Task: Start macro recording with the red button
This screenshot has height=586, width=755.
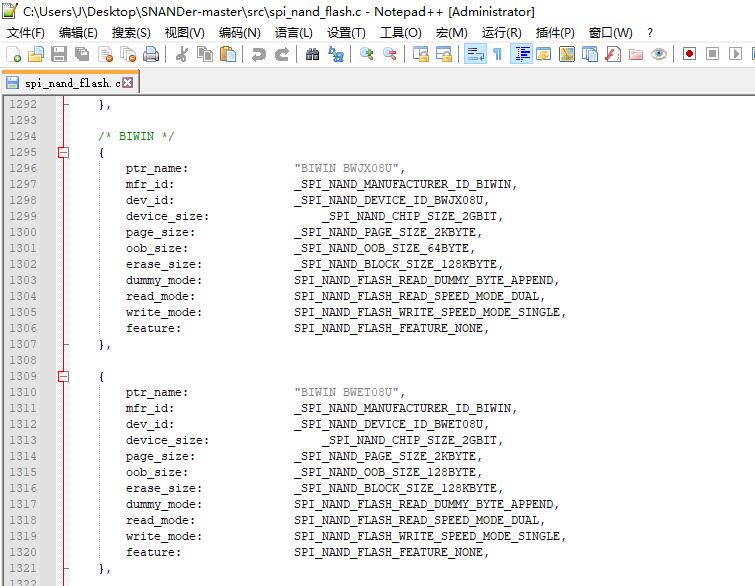Action: (689, 54)
